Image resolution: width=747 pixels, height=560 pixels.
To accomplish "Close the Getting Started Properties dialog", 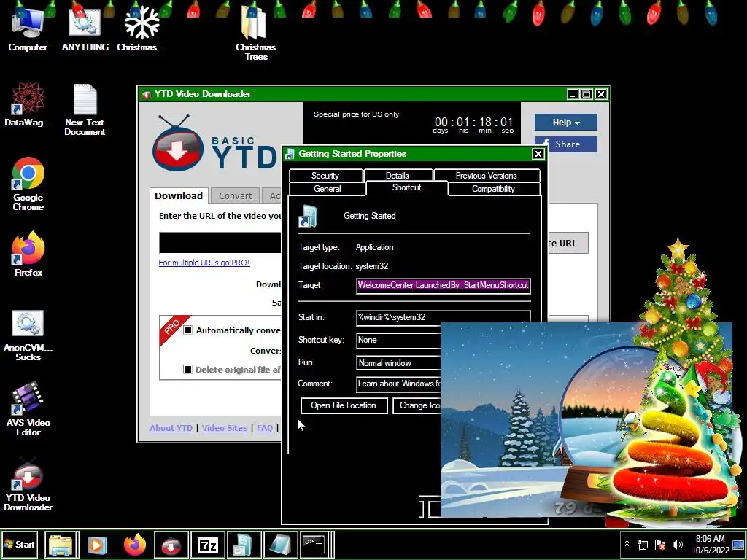I will click(538, 154).
